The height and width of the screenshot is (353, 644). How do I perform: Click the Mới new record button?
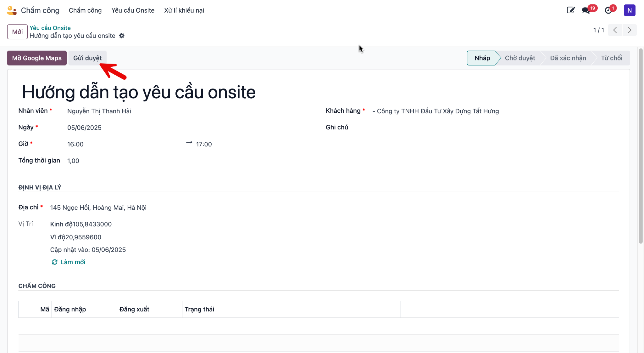[17, 32]
